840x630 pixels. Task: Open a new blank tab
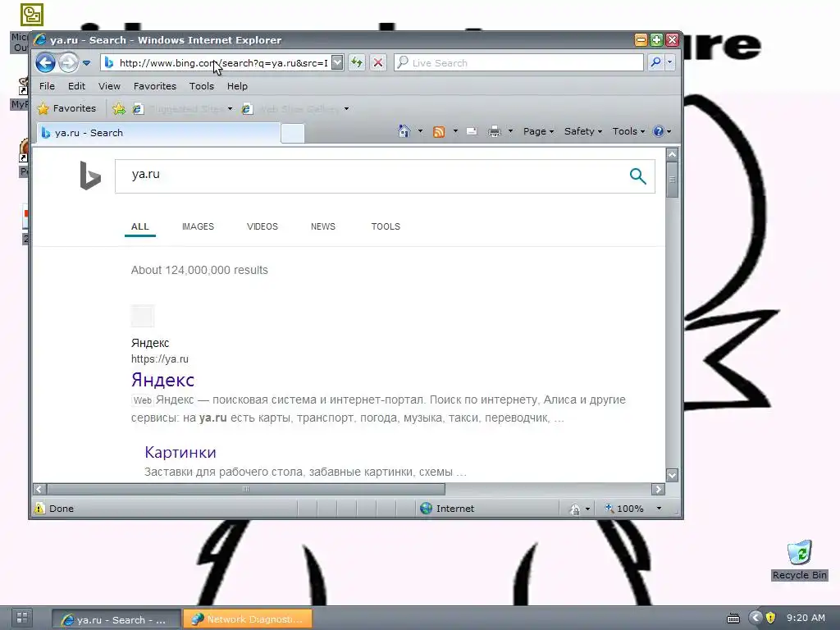click(293, 134)
